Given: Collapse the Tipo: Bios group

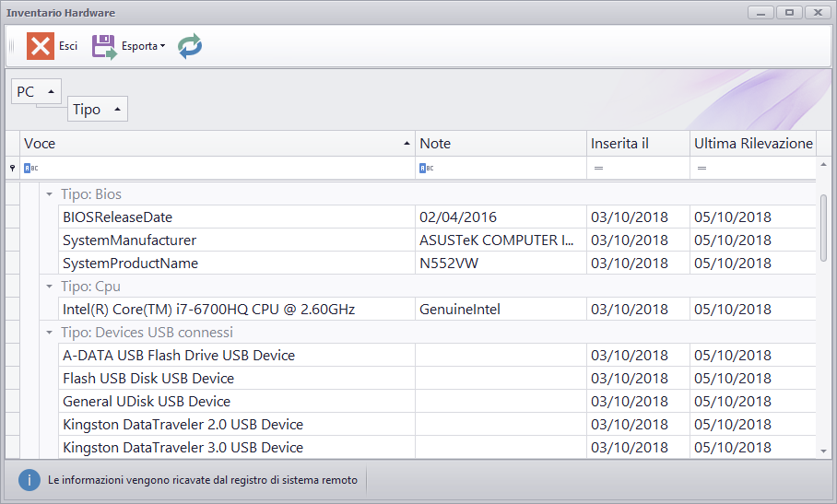Looking at the screenshot, I should click(x=49, y=194).
